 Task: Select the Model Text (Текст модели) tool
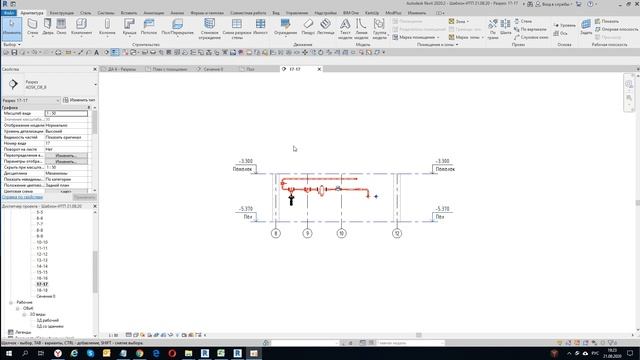pyautogui.click(x=345, y=29)
